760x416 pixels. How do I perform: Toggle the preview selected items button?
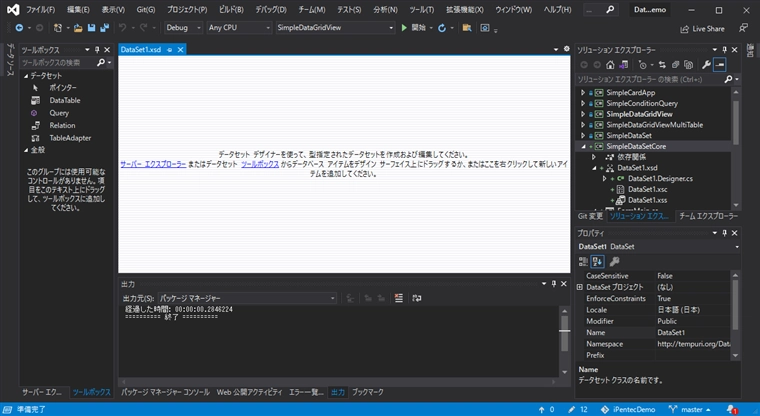(720, 64)
